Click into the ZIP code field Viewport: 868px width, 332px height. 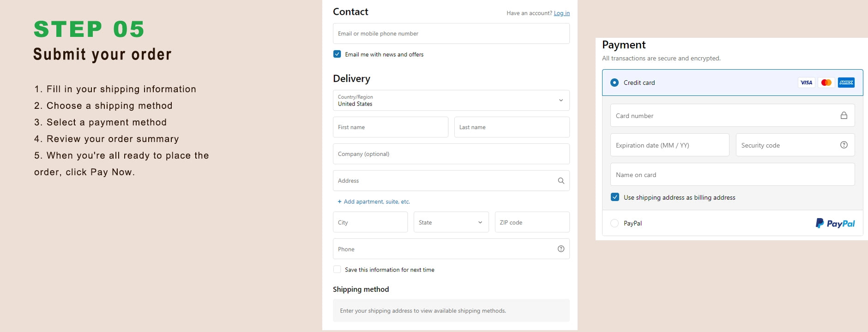tap(532, 222)
